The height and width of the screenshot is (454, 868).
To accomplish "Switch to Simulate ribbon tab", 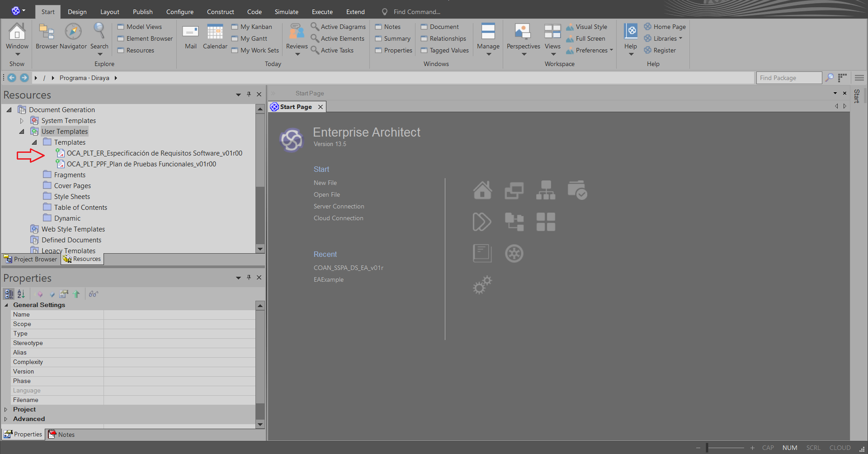I will click(286, 12).
